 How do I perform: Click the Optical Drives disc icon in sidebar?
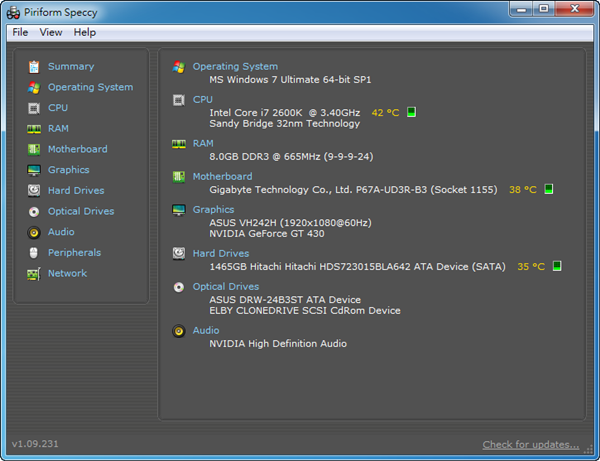(34, 212)
